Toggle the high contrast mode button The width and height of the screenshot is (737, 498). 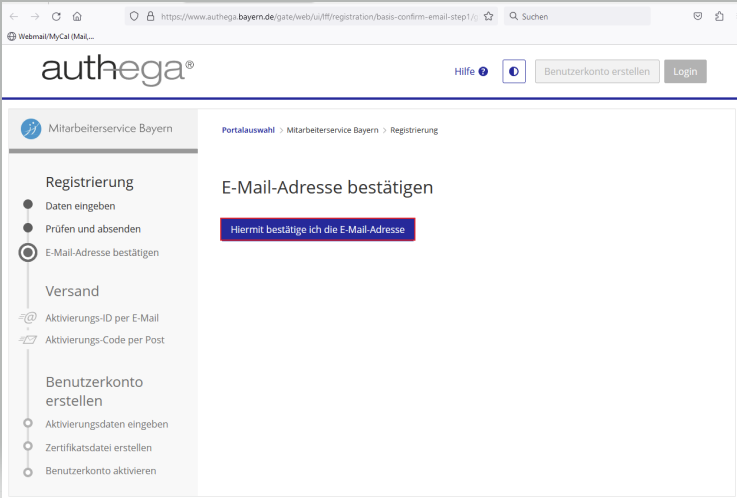[514, 72]
